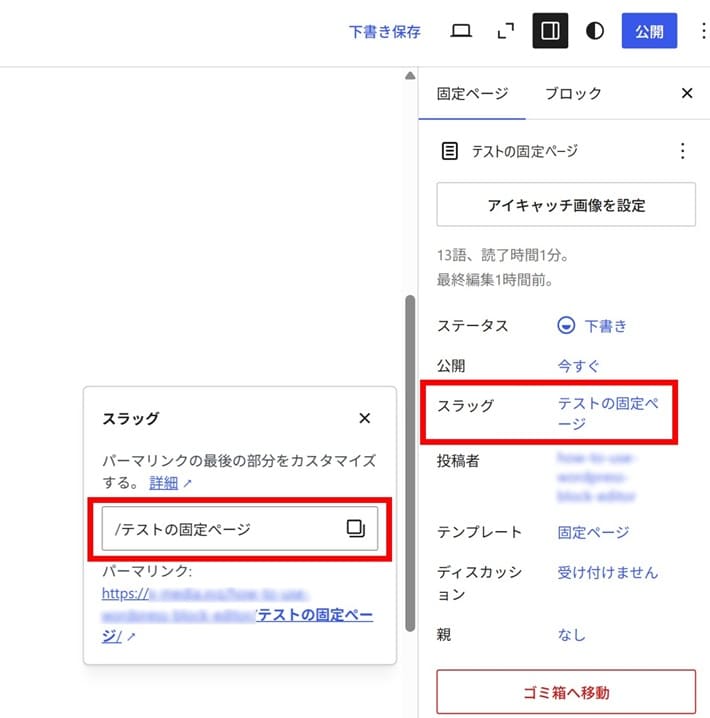Open the half-circle styles icon
The width and height of the screenshot is (710, 718).
595,31
